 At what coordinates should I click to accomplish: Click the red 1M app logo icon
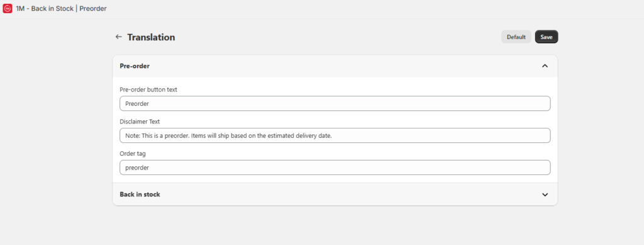(x=8, y=8)
